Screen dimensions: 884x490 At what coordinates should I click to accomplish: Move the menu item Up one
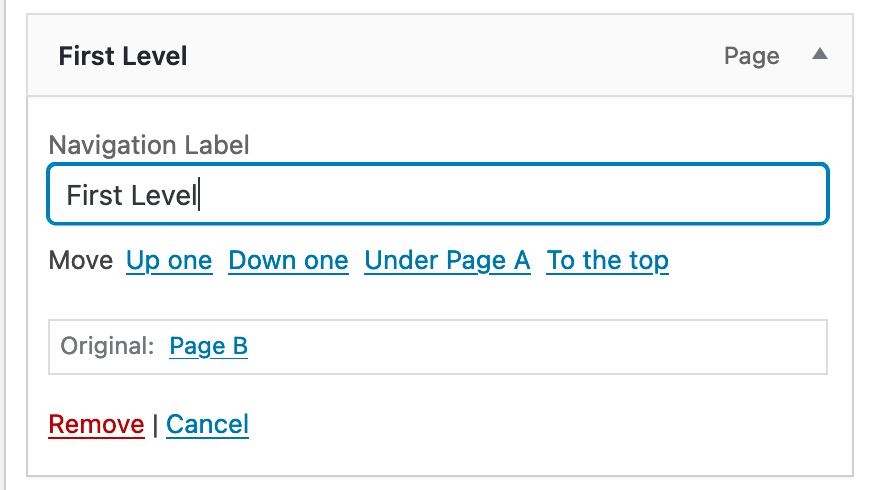click(x=169, y=261)
